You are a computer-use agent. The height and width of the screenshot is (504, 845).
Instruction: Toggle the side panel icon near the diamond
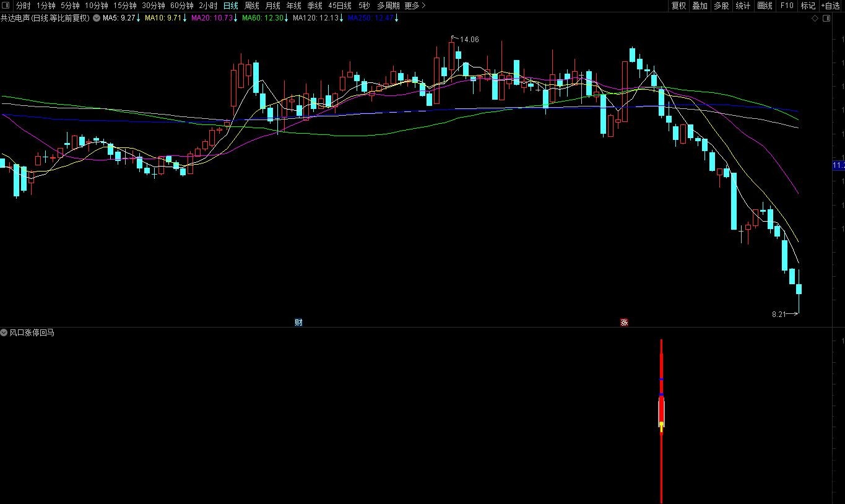click(826, 19)
